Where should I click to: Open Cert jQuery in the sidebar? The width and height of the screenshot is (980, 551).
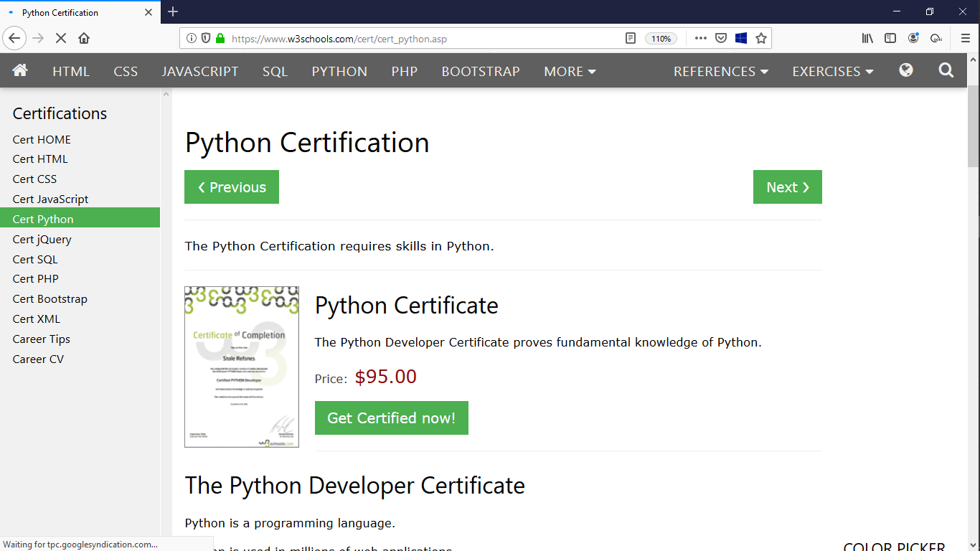click(80, 240)
